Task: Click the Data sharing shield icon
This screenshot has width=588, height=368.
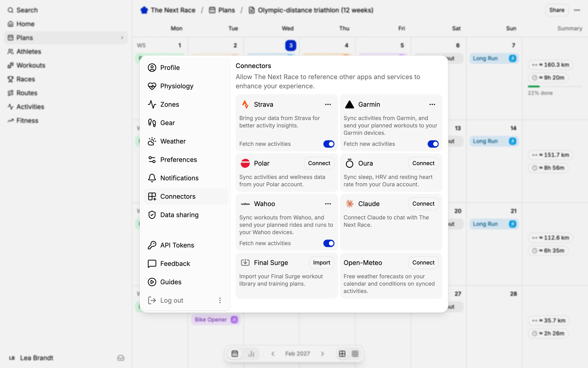Action: tap(152, 215)
